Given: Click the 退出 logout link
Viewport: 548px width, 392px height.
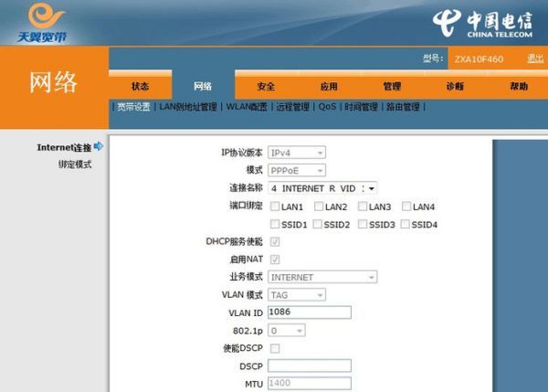Looking at the screenshot, I should [x=535, y=58].
